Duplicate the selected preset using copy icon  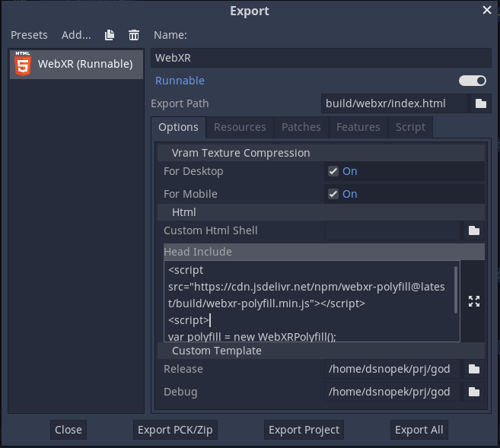pos(110,35)
